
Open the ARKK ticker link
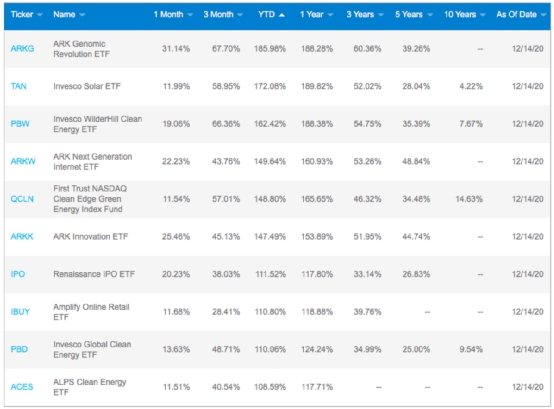[22, 237]
